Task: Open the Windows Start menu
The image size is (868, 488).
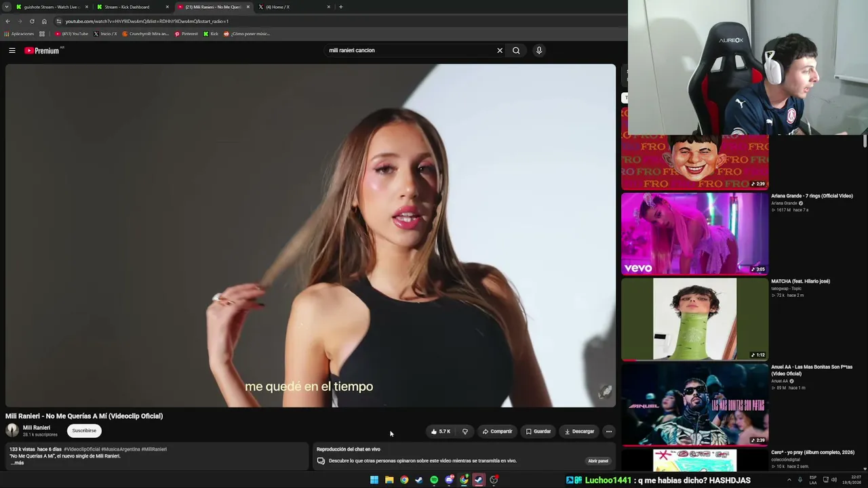Action: pyautogui.click(x=374, y=480)
